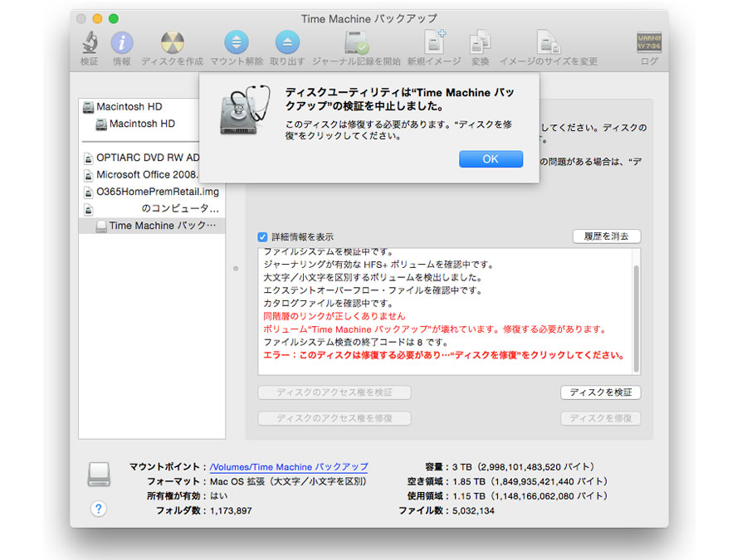Select Microsoft Office 2008 disk image

[x=141, y=175]
